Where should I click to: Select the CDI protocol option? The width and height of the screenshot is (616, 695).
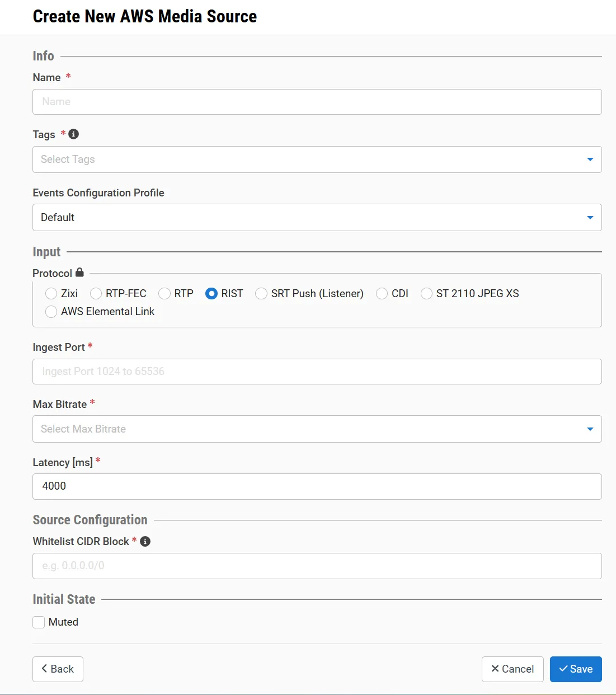click(x=382, y=294)
